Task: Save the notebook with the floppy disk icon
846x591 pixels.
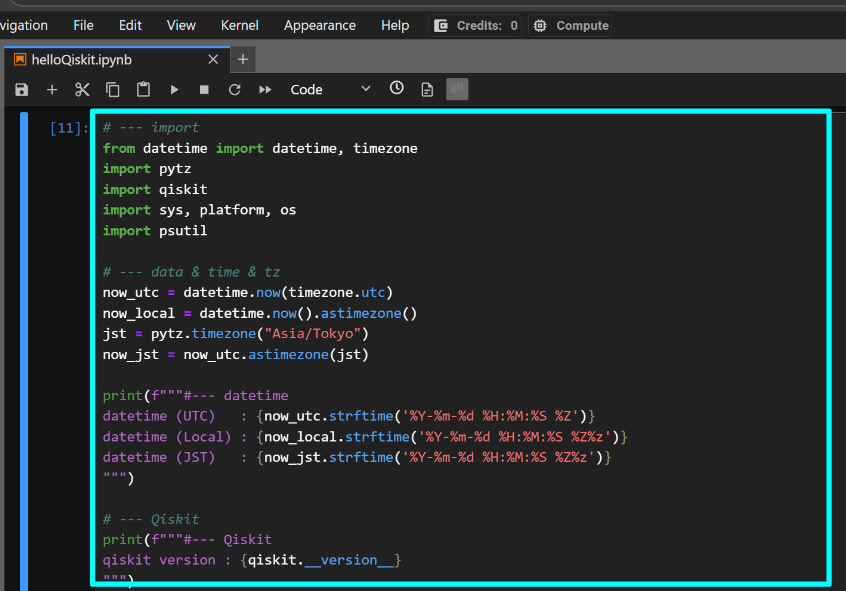Action: click(22, 90)
